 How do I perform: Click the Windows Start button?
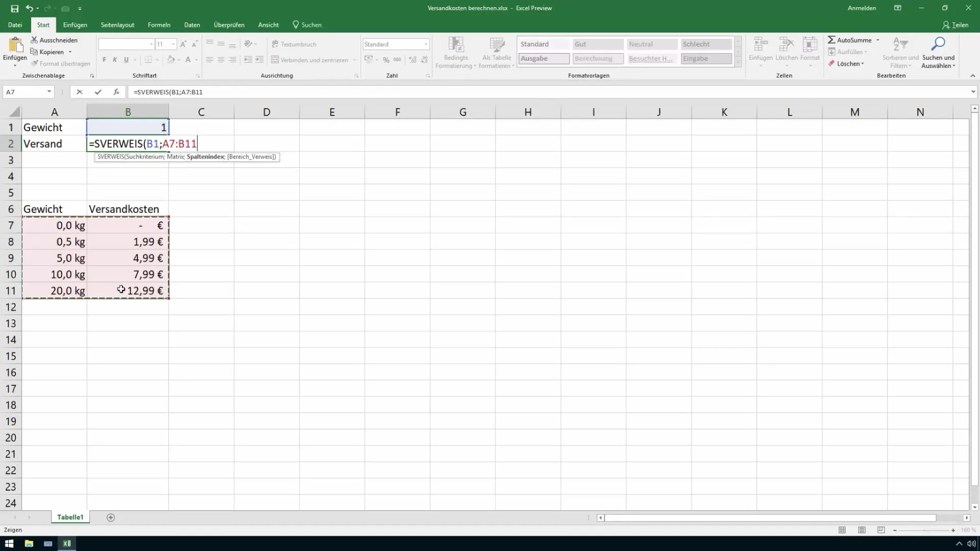click(9, 543)
